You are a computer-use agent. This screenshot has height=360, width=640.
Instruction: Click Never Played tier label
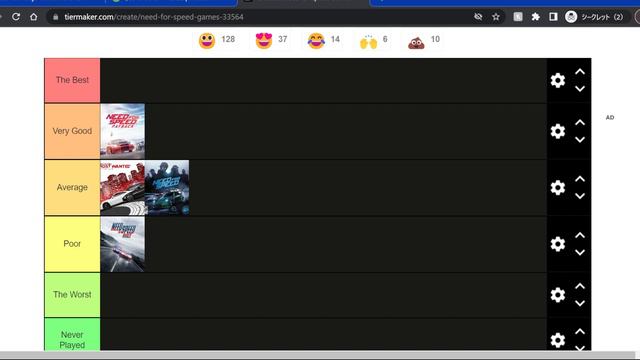[x=72, y=335]
